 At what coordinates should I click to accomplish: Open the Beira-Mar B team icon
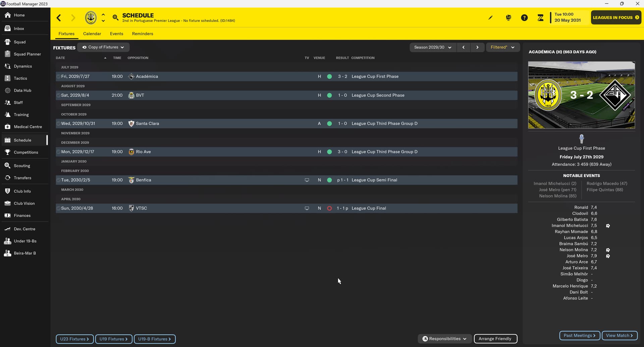(8, 253)
